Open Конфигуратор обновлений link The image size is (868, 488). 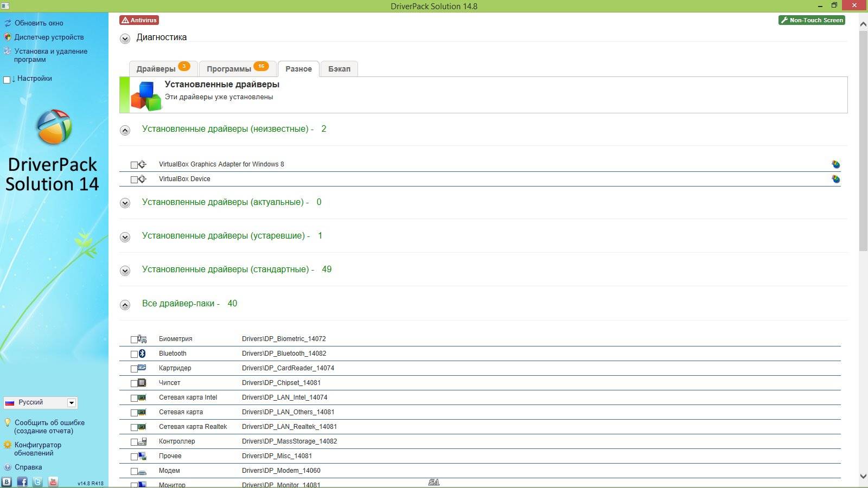coord(37,449)
